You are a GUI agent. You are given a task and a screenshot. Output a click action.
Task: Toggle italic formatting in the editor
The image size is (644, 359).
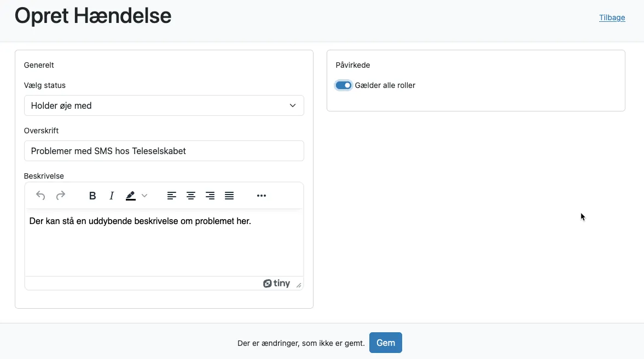(112, 196)
